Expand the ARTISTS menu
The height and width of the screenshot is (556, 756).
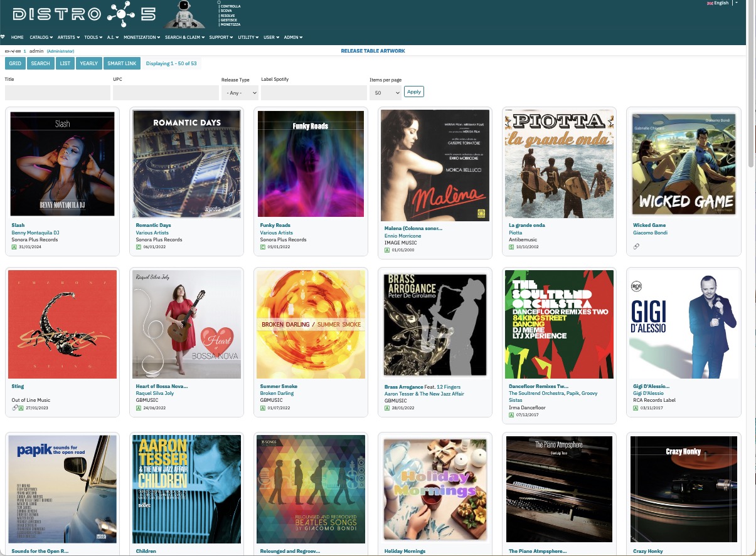(x=69, y=38)
